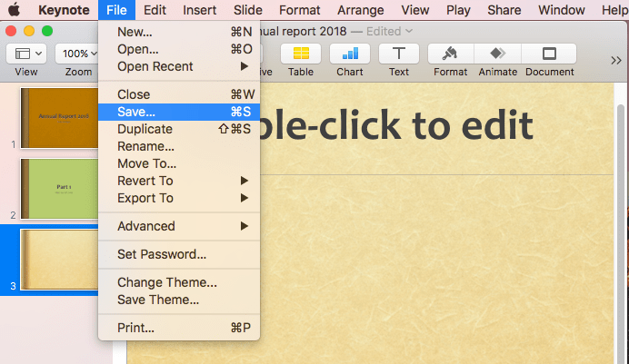Choose Print... from File menu
Viewport: 629px width, 364px height.
(x=179, y=328)
